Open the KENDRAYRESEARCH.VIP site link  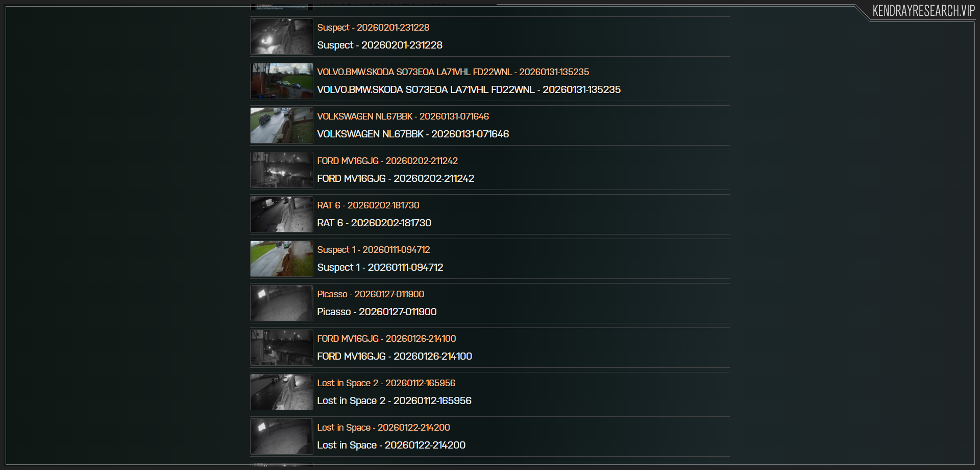pos(923,11)
